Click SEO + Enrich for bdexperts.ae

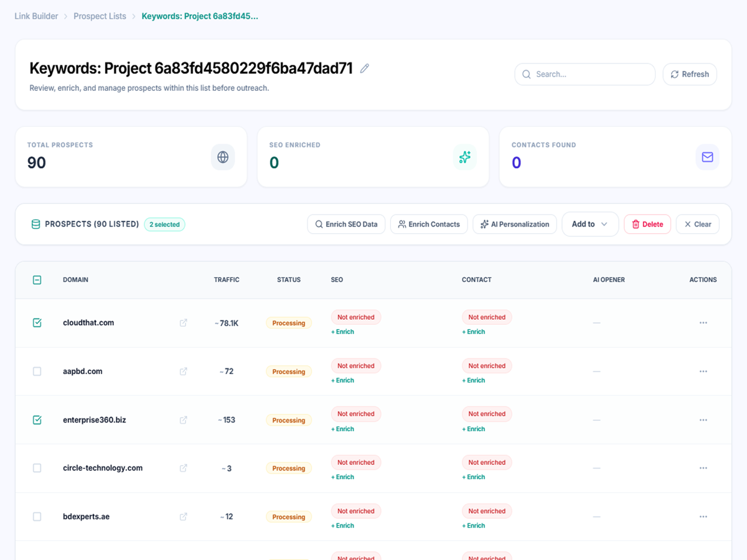click(x=342, y=525)
